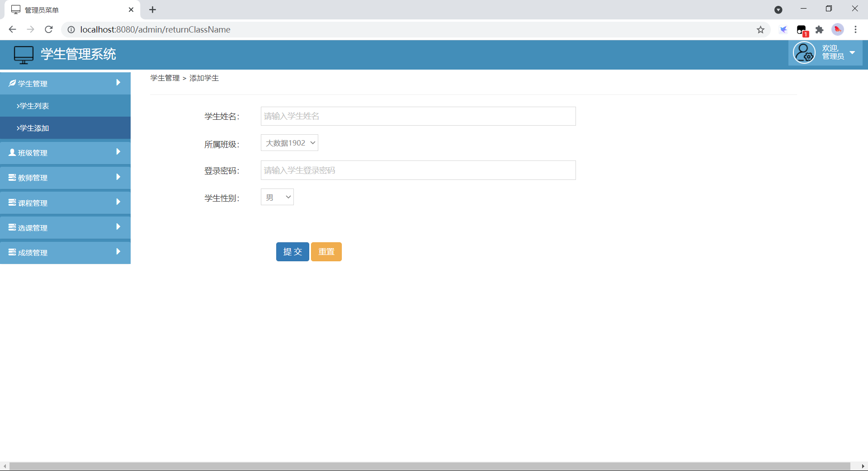Click the 提交 submit button
Screen dimensions: 868x471
tap(292, 252)
